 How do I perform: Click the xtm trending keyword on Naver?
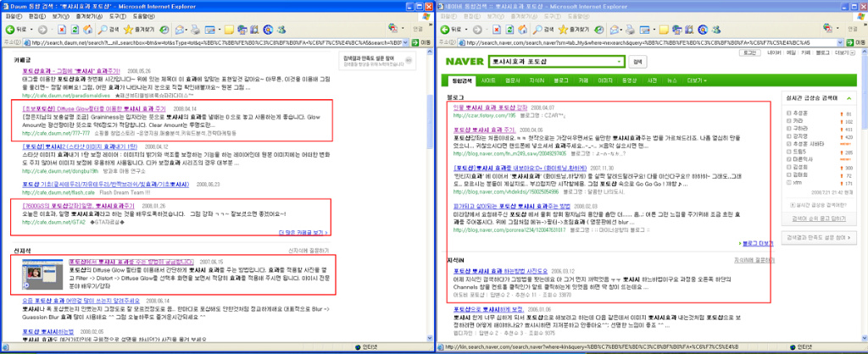[x=797, y=183]
